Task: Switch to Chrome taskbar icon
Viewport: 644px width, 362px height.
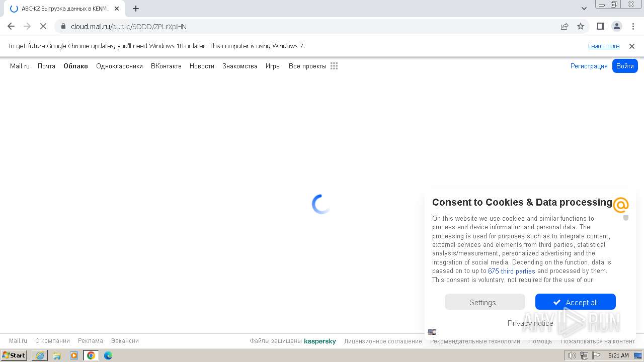Action: point(91,355)
